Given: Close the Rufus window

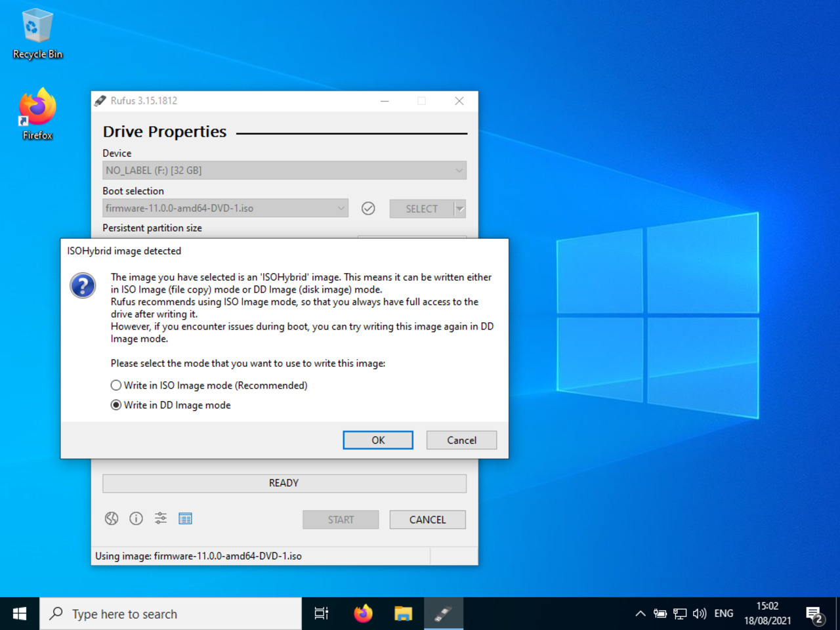Looking at the screenshot, I should (x=459, y=100).
